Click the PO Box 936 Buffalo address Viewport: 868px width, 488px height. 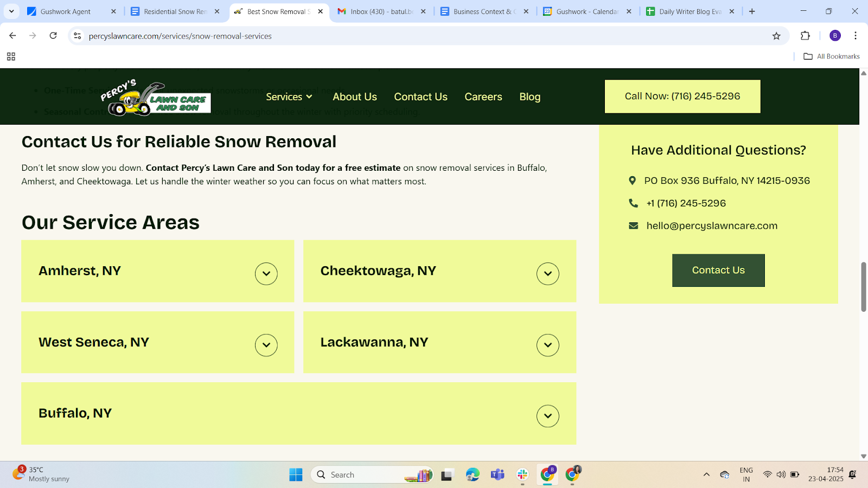click(x=727, y=181)
